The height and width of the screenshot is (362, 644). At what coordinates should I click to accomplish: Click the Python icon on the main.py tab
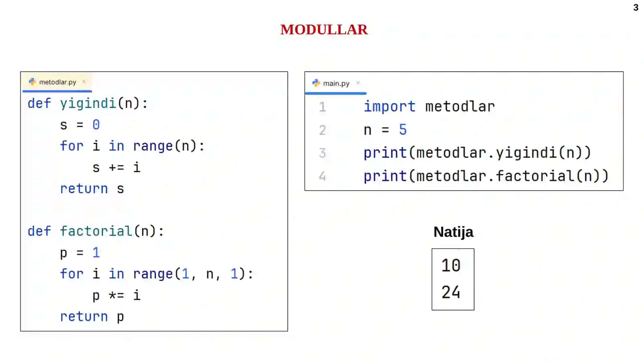[x=316, y=83]
